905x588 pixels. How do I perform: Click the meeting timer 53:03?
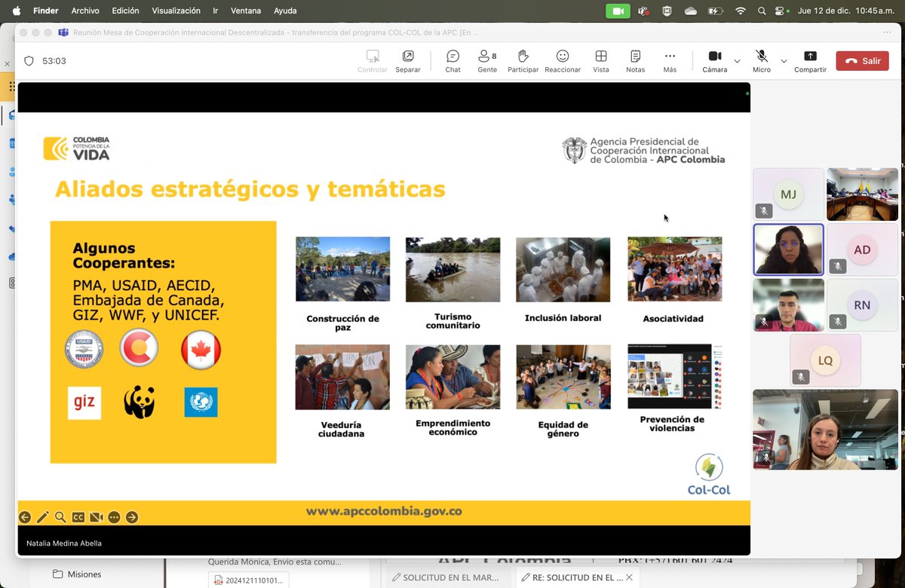tap(54, 61)
